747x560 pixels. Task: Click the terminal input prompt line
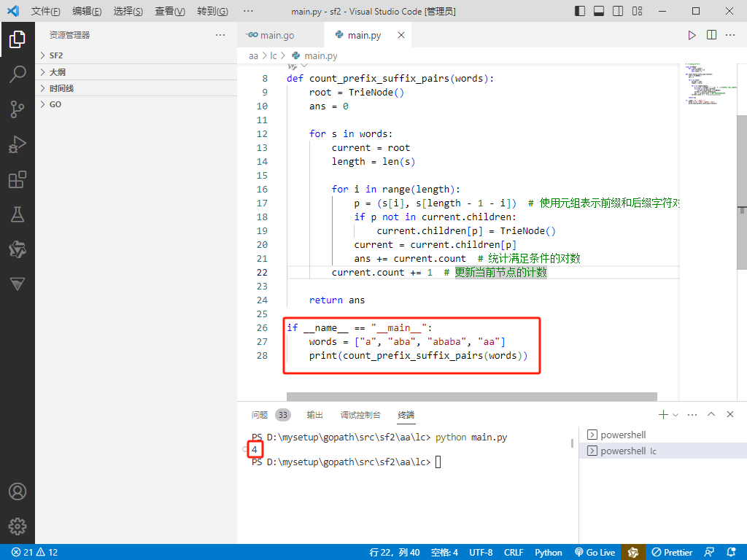[347, 462]
